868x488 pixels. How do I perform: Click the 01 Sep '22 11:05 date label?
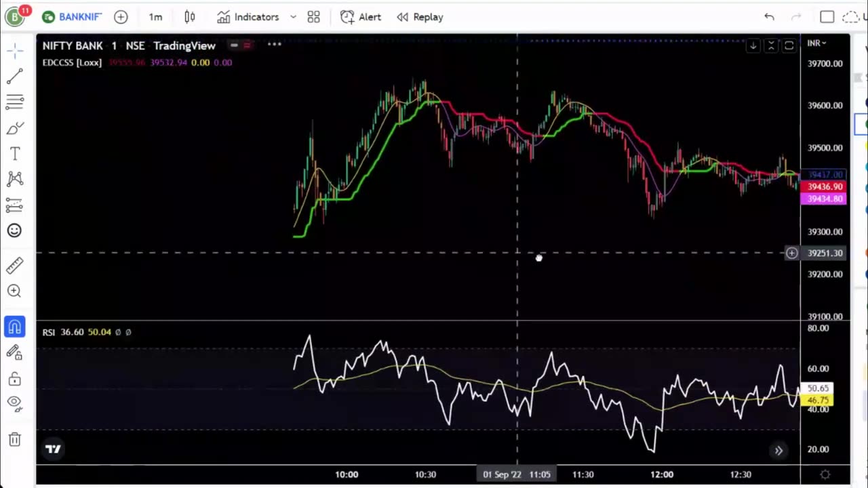coord(517,474)
